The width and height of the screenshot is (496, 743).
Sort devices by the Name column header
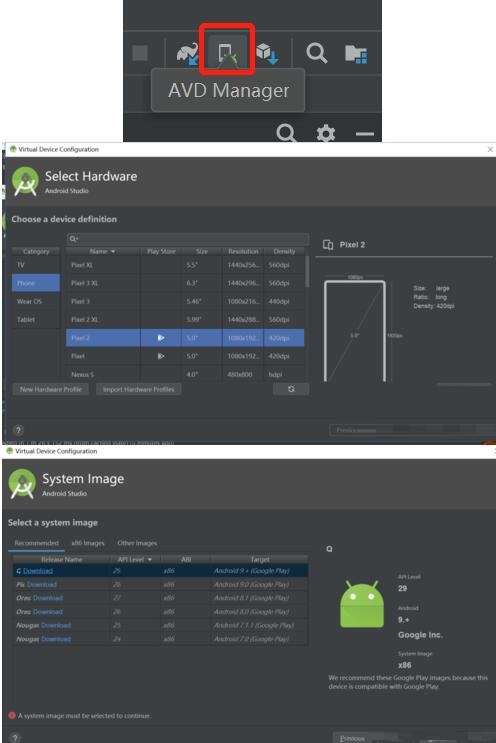(102, 251)
